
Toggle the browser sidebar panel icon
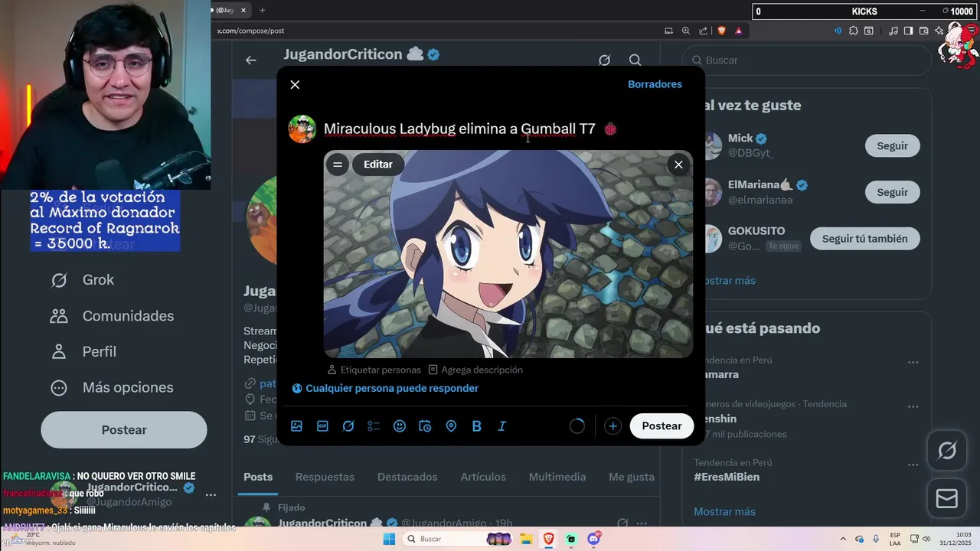point(908,31)
